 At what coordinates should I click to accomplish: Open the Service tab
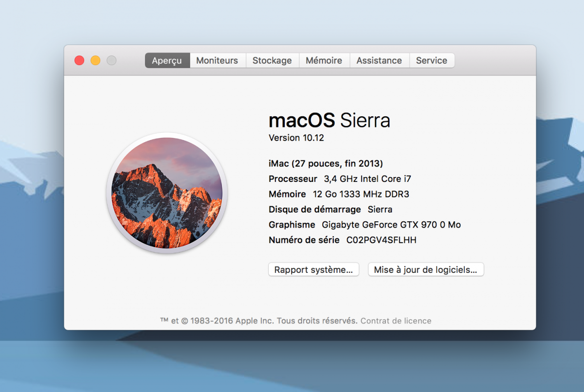(432, 60)
